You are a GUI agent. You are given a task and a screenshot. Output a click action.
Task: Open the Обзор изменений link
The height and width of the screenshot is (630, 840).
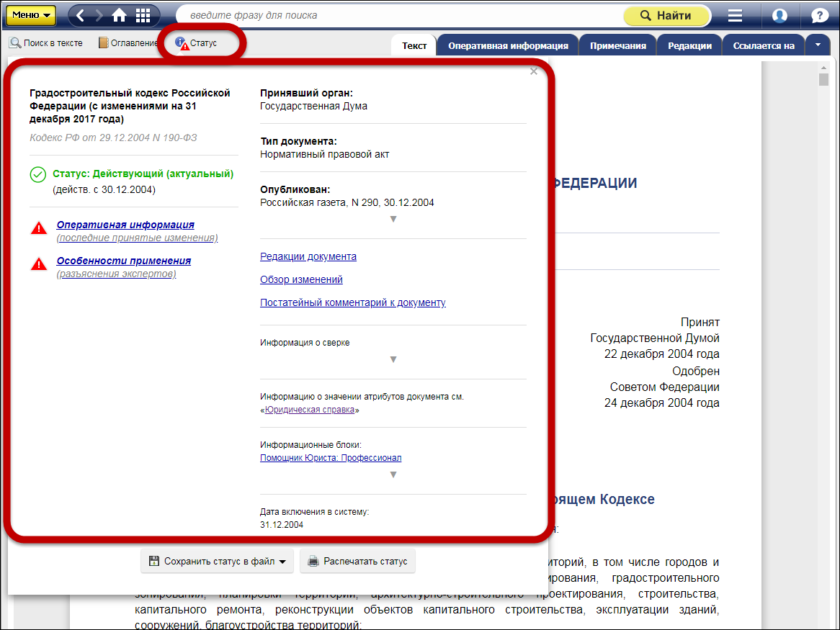point(301,279)
